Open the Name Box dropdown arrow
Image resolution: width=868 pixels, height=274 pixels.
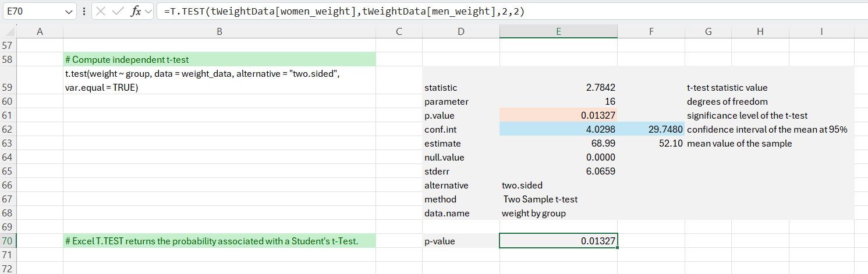click(69, 11)
